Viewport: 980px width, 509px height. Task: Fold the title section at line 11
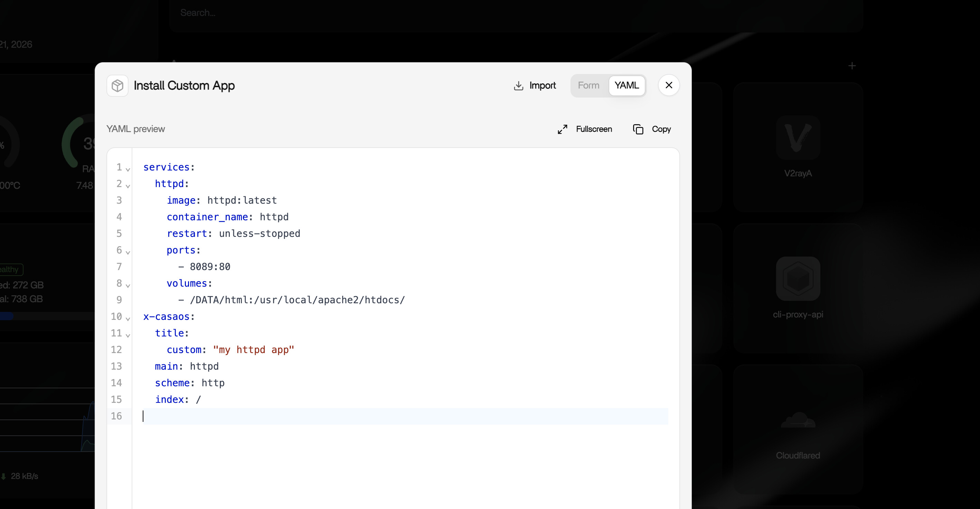pos(128,335)
